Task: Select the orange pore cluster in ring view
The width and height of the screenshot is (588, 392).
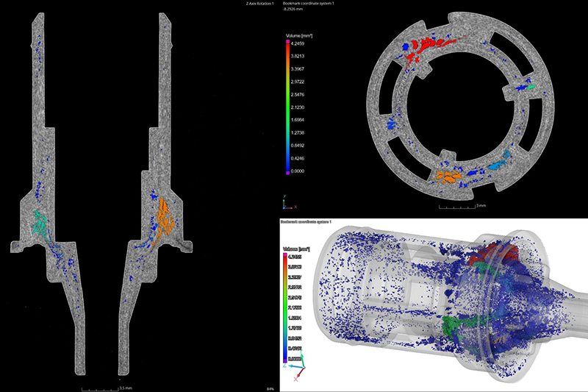Action: pyautogui.click(x=449, y=177)
